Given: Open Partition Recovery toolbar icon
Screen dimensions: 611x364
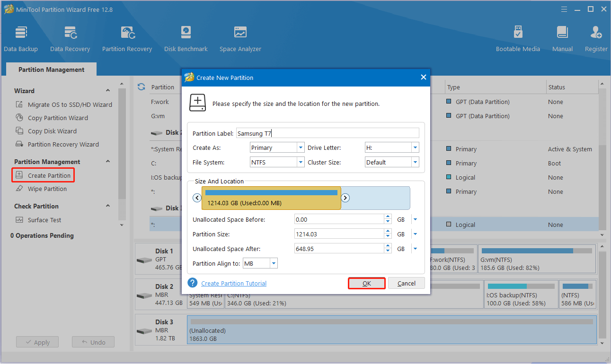Looking at the screenshot, I should [x=127, y=39].
